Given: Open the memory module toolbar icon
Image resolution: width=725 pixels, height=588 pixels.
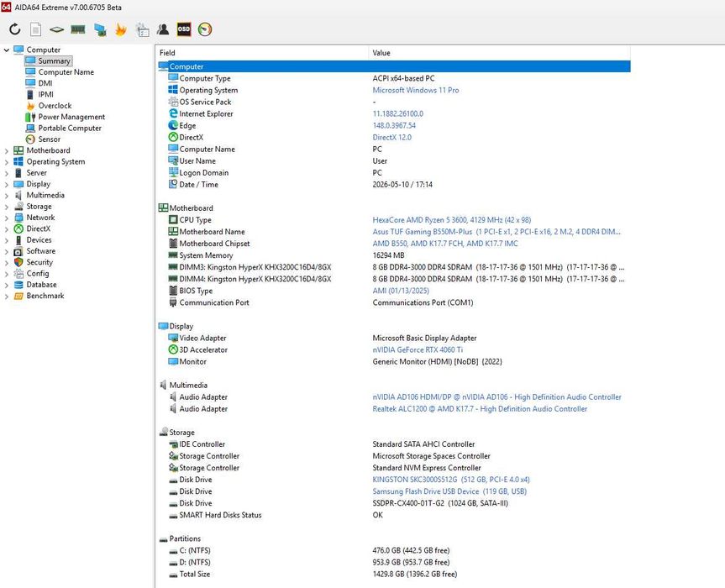Looking at the screenshot, I should coord(77,29).
